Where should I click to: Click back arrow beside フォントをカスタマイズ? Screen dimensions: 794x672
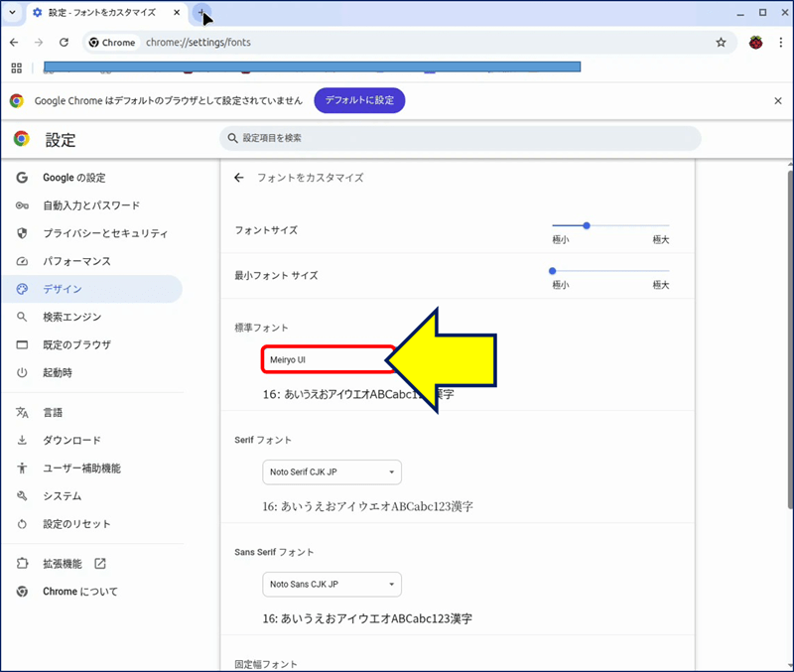pyautogui.click(x=239, y=178)
